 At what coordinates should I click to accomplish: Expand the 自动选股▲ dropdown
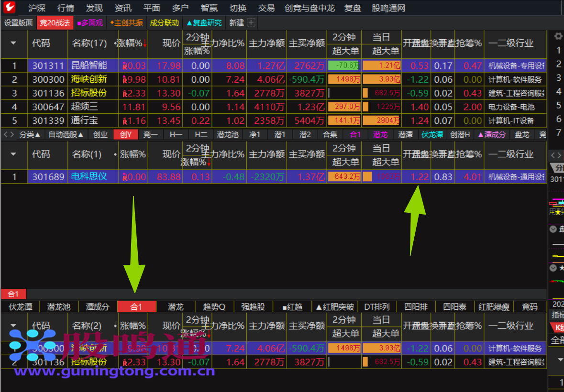(x=66, y=134)
